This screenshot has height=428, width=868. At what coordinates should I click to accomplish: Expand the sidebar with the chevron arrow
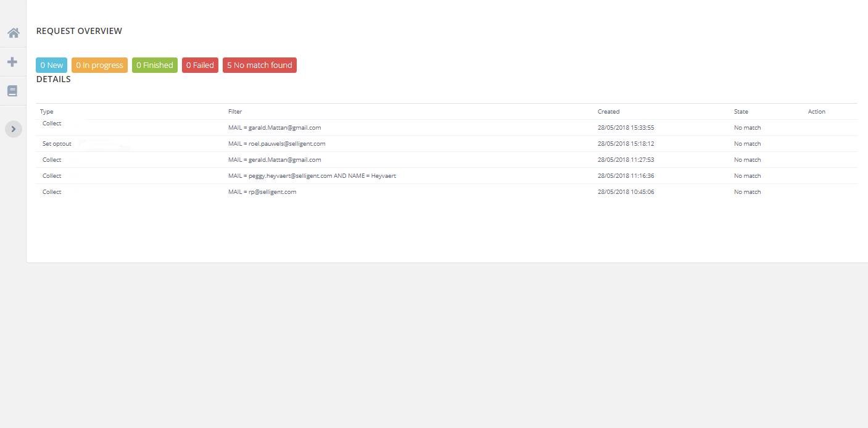point(14,128)
